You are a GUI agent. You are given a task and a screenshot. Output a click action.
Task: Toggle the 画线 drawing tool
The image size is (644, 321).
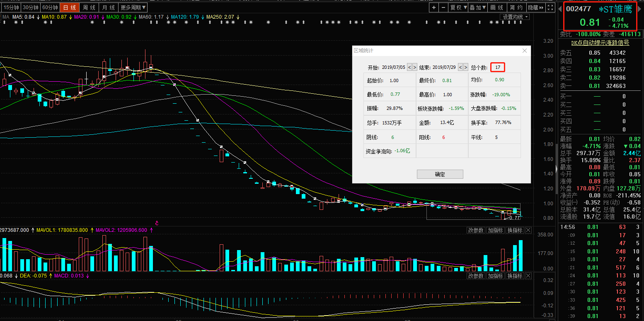coord(496,7)
